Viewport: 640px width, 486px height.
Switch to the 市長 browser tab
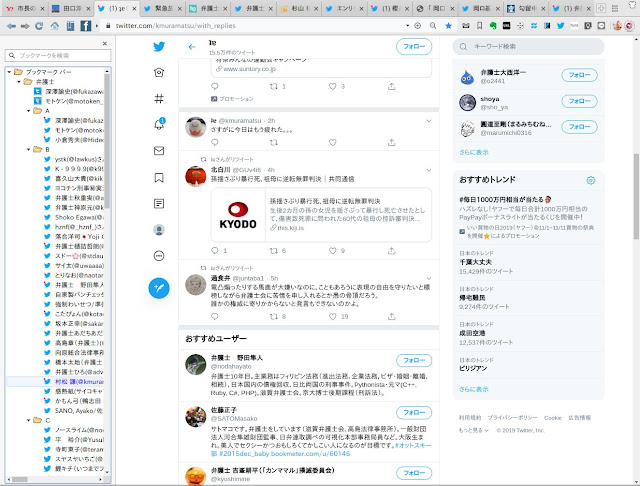tap(22, 8)
